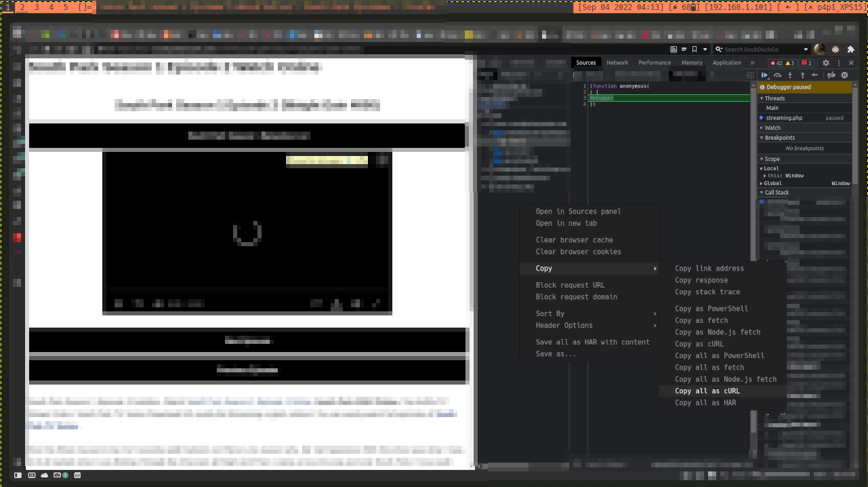
Task: Toggle deactivate breakpoints
Action: (831, 75)
